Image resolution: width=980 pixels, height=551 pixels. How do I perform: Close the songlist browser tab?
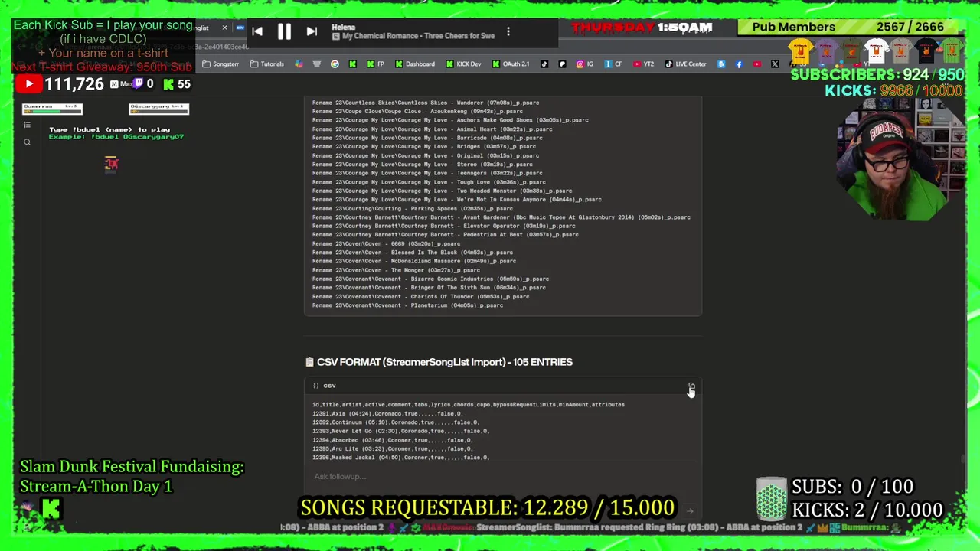(224, 28)
